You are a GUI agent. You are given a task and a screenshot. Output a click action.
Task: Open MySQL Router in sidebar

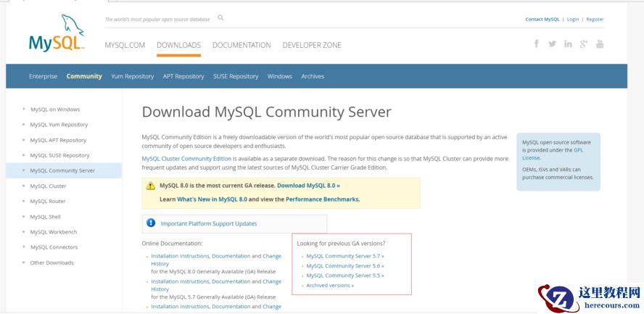tap(48, 202)
